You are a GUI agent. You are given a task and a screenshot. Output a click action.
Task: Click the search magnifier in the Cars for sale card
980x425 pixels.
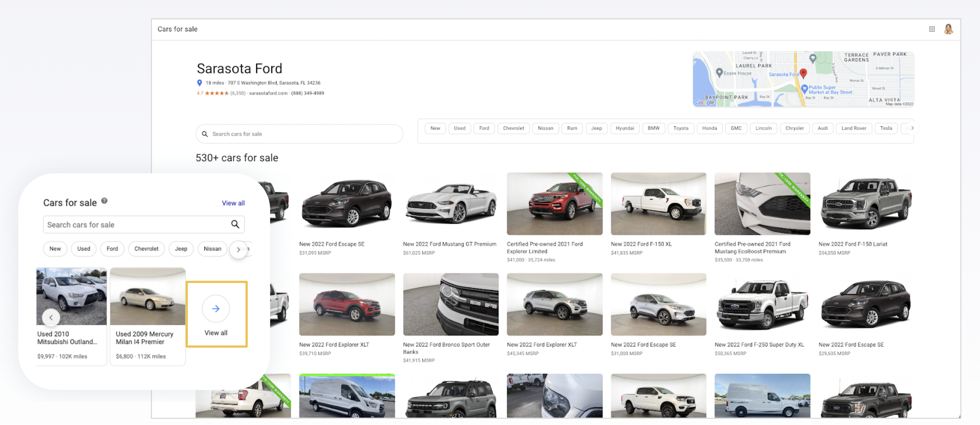[x=235, y=224]
